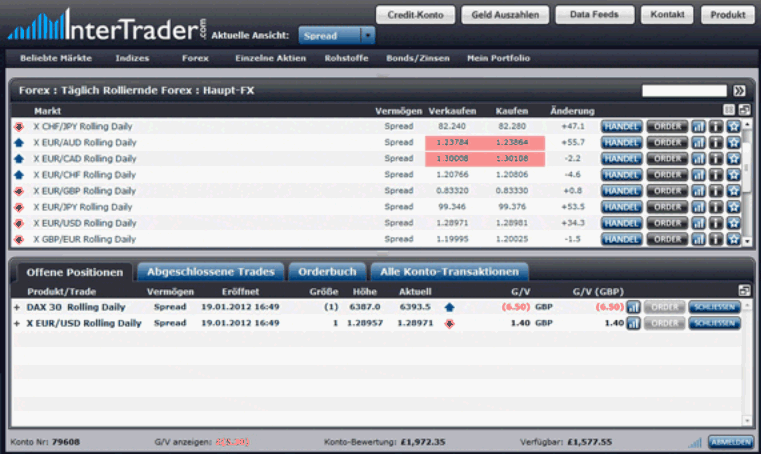Open chart icon for EUR/USD market row

point(698,223)
